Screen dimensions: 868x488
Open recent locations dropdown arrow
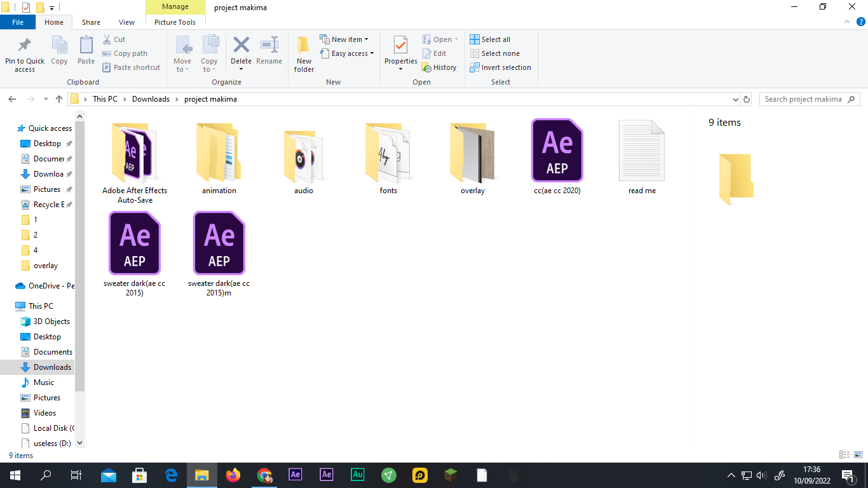click(x=46, y=99)
